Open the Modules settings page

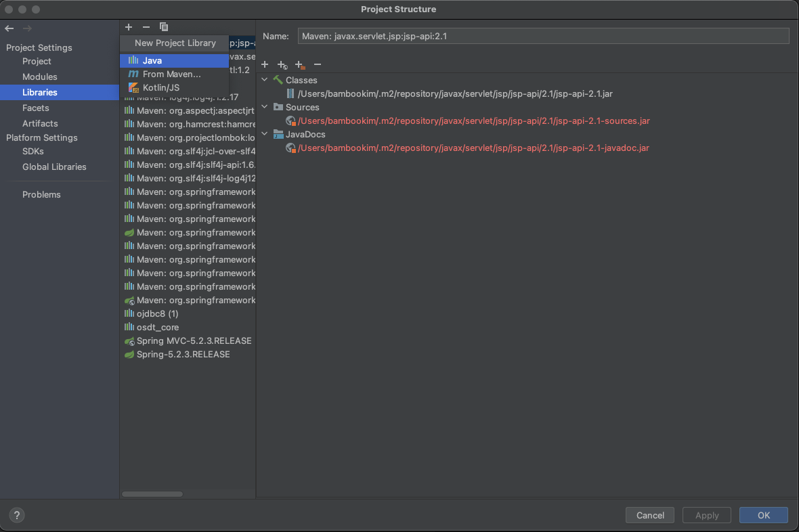tap(40, 77)
